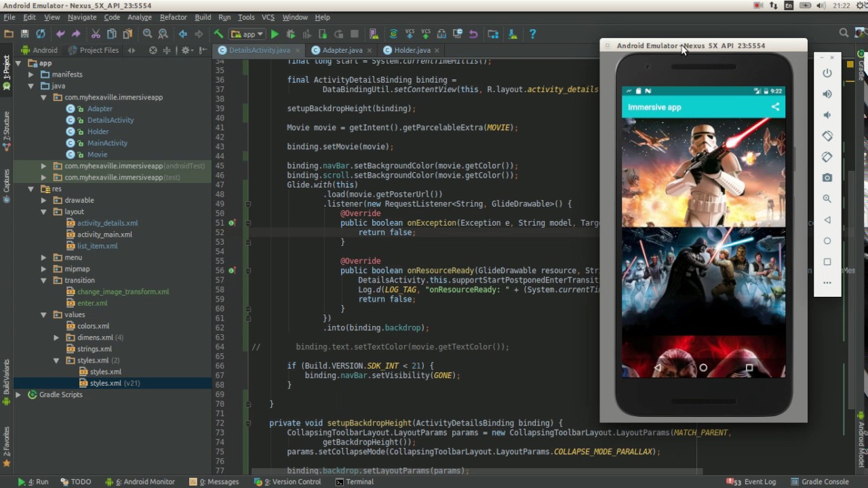Take emulator screenshot with camera icon
Image resolution: width=868 pixels, height=488 pixels.
(x=827, y=178)
